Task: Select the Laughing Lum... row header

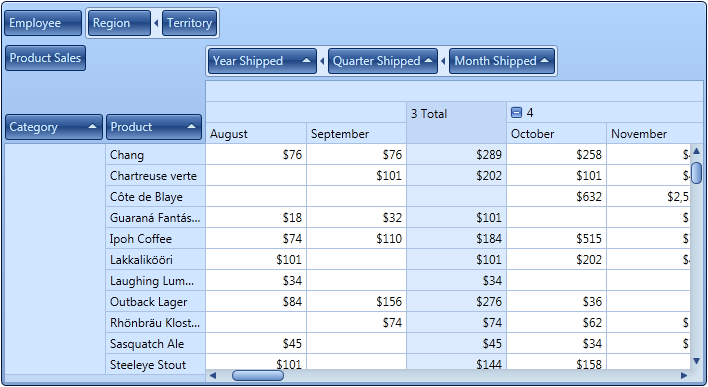Action: click(155, 281)
